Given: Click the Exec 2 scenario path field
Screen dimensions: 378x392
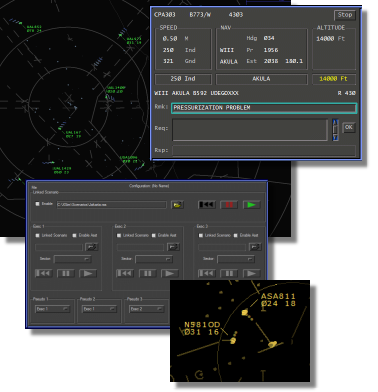Looking at the screenshot, I should coord(141,247).
